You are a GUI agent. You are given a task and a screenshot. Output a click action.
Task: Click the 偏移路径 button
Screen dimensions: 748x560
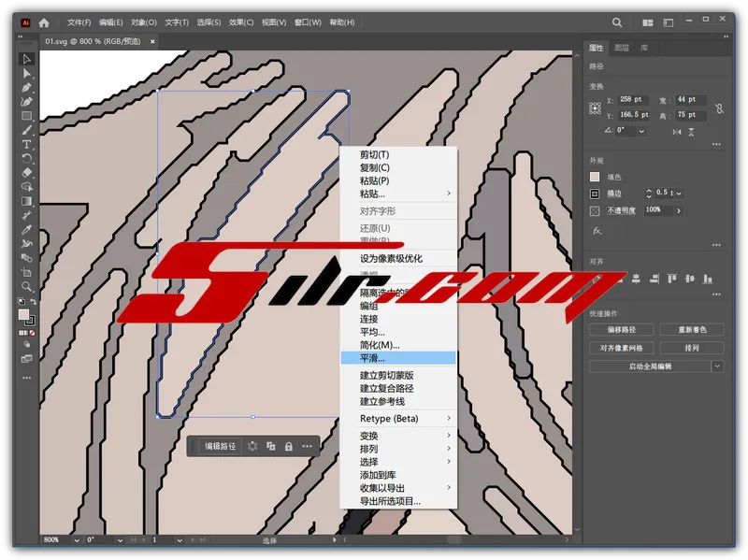(622, 330)
